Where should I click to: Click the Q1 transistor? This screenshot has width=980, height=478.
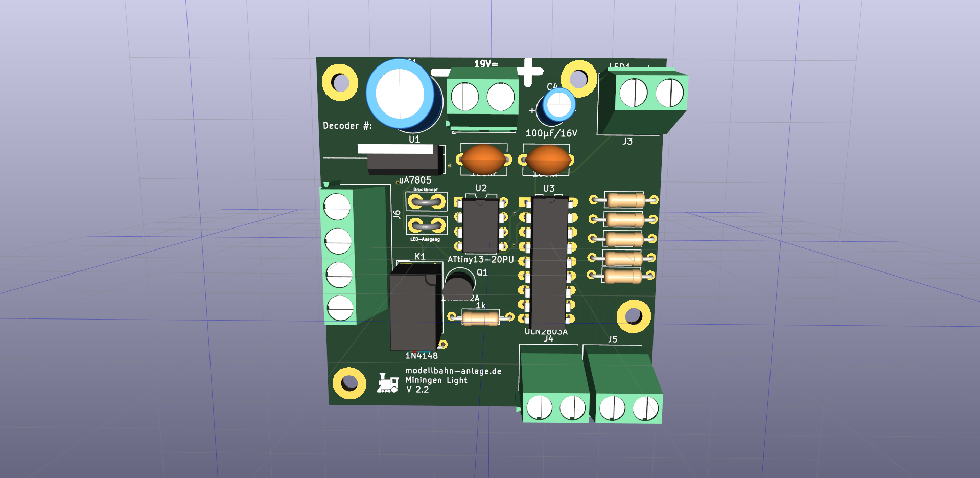(458, 284)
